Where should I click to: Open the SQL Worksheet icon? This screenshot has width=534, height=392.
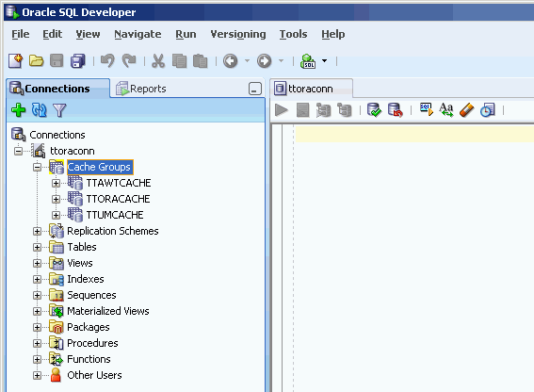coord(308,61)
